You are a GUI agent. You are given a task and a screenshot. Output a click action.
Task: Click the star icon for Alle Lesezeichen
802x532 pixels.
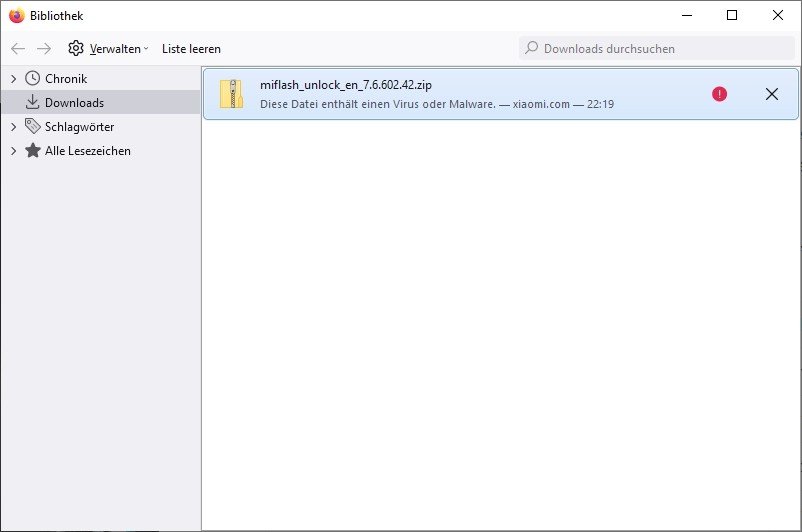click(x=33, y=151)
